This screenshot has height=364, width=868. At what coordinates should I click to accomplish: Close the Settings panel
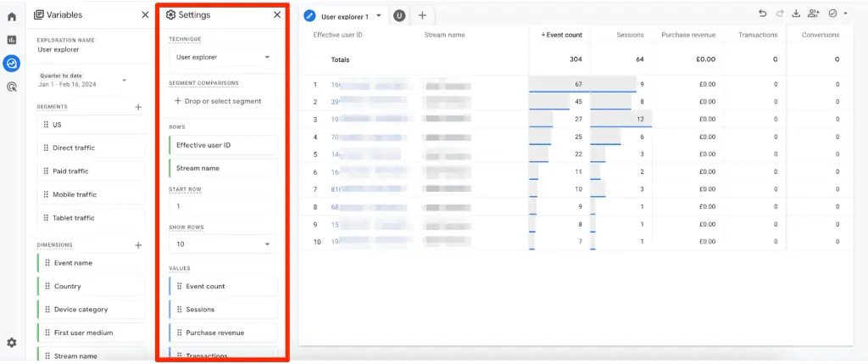pos(277,15)
